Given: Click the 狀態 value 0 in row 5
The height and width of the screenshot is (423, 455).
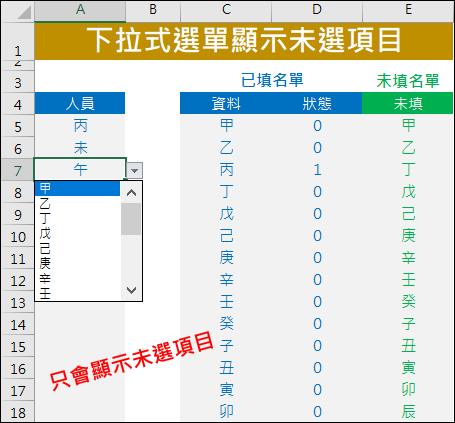Looking at the screenshot, I should (x=317, y=126).
